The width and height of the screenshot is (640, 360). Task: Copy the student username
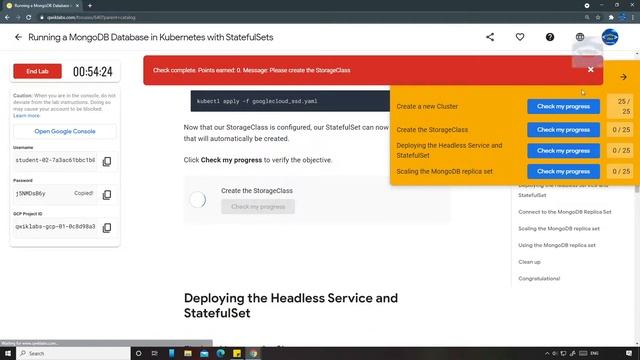[x=107, y=161]
